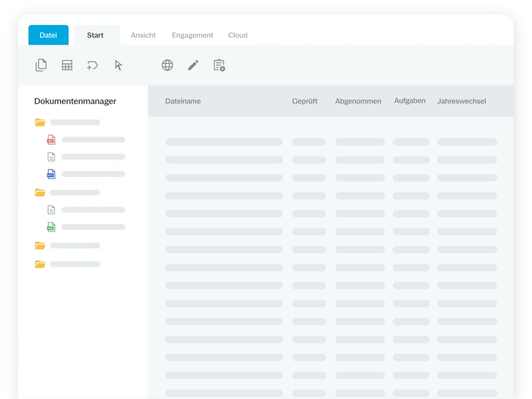Click the Jahreswechsel column header

[461, 101]
